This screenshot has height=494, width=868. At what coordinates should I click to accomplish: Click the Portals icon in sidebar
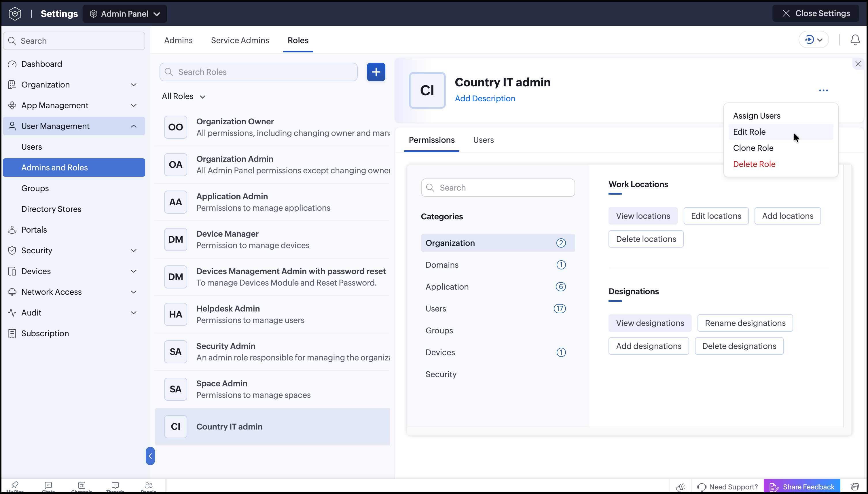(x=12, y=230)
